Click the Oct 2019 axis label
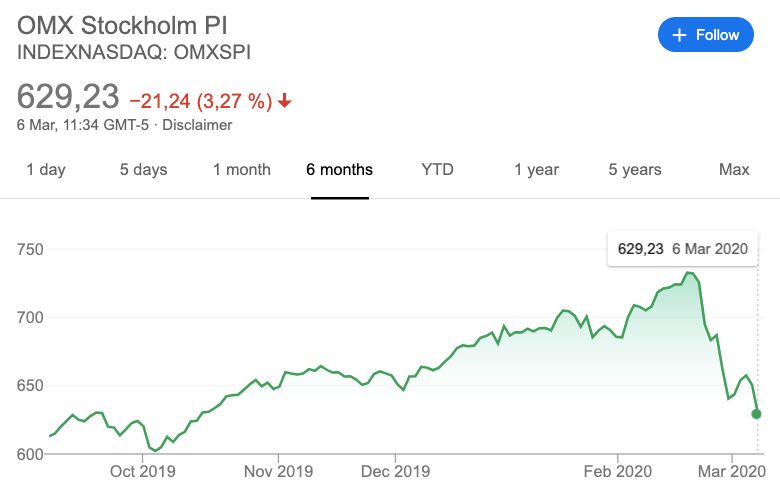Image resolution: width=780 pixels, height=502 pixels. 144,471
